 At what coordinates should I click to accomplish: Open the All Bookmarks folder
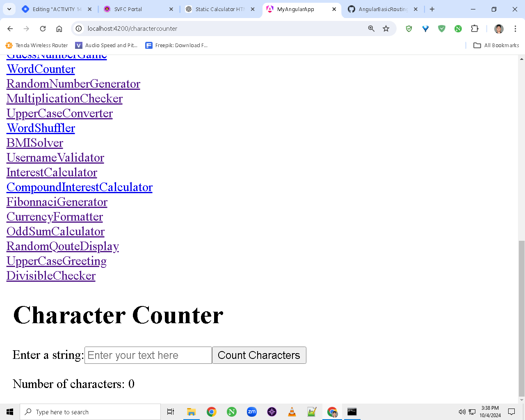496,46
